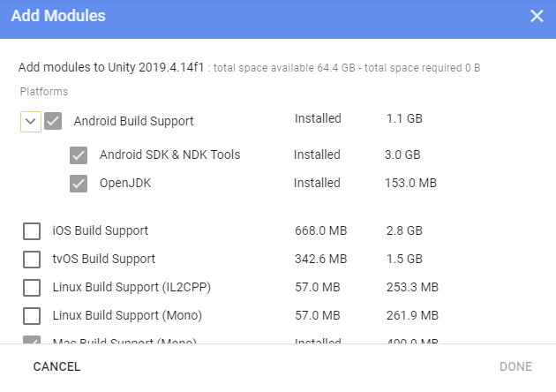
Task: Toggle Android SDK & NDK Tools checkbox
Action: point(79,155)
